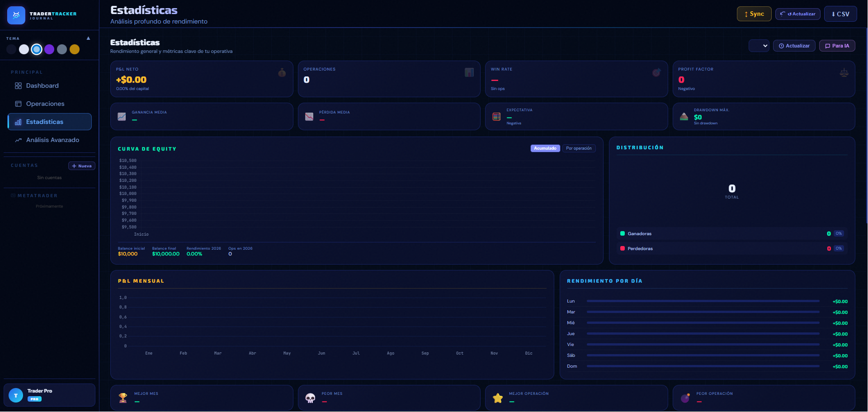Click the Trader Pro profile card
Viewport: 868px width, 412px height.
pos(50,395)
